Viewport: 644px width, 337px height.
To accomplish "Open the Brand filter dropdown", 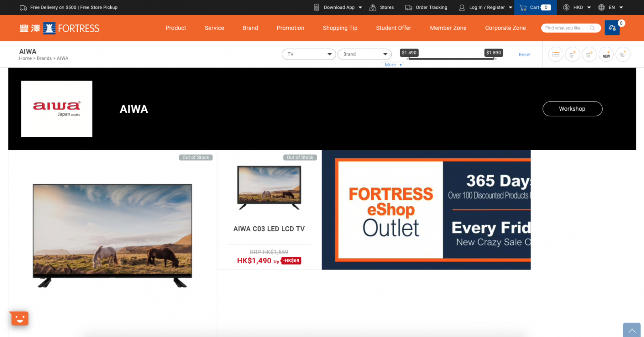I will 364,54.
